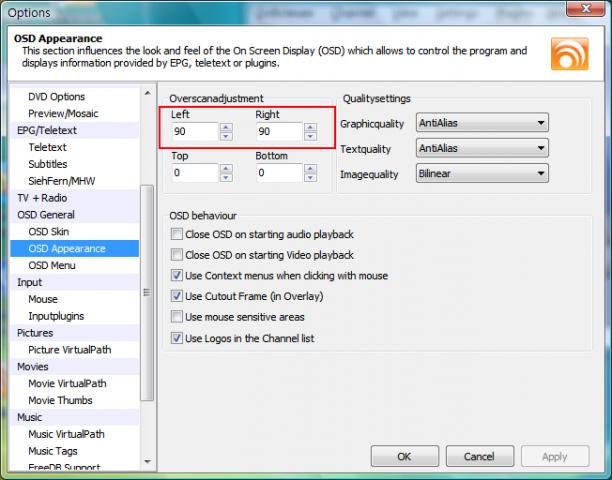The width and height of the screenshot is (612, 480).
Task: Select Input category in the tree
Action: [29, 282]
